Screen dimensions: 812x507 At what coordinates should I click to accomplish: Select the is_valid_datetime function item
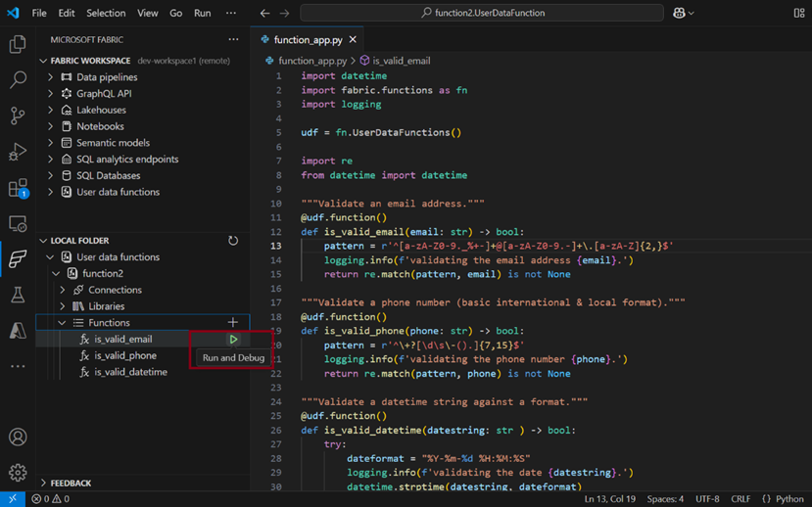[x=130, y=372]
